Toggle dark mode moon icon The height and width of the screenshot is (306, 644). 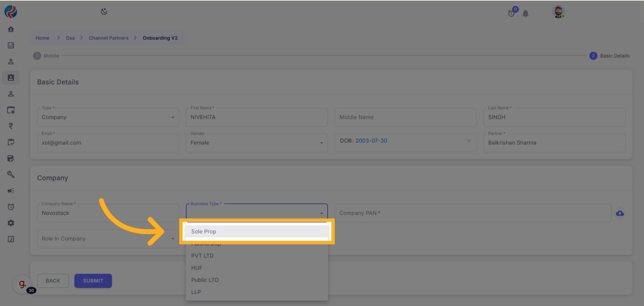click(104, 12)
